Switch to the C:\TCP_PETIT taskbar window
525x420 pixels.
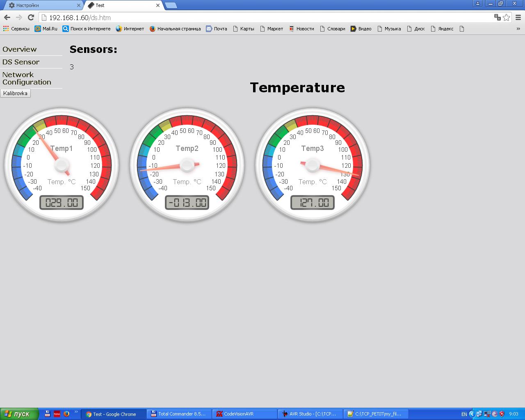(376, 414)
